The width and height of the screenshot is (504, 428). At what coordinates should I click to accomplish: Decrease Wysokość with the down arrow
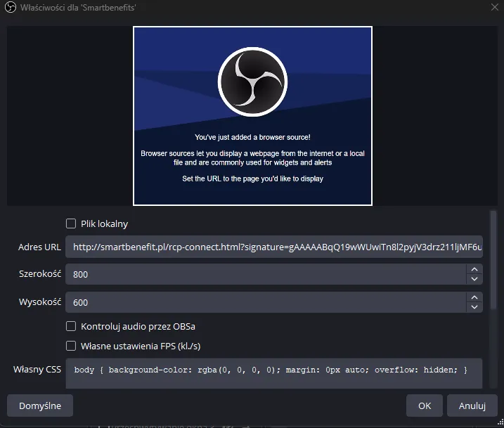474,307
